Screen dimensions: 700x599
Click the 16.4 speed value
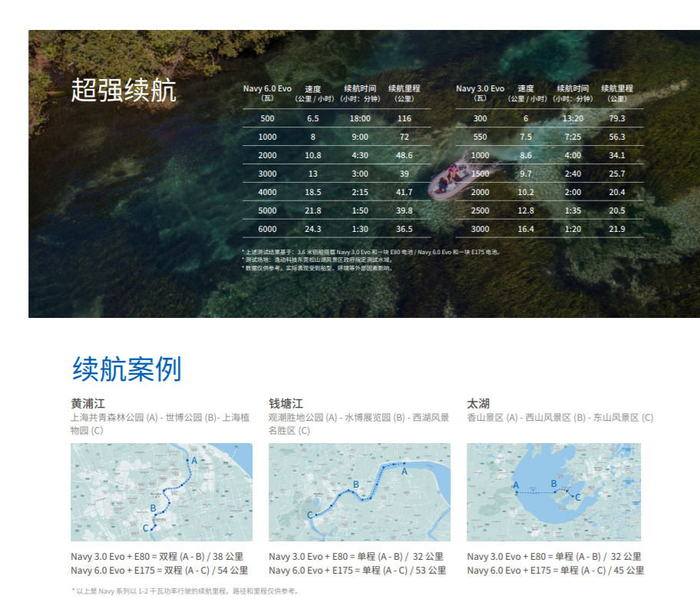pos(526,229)
